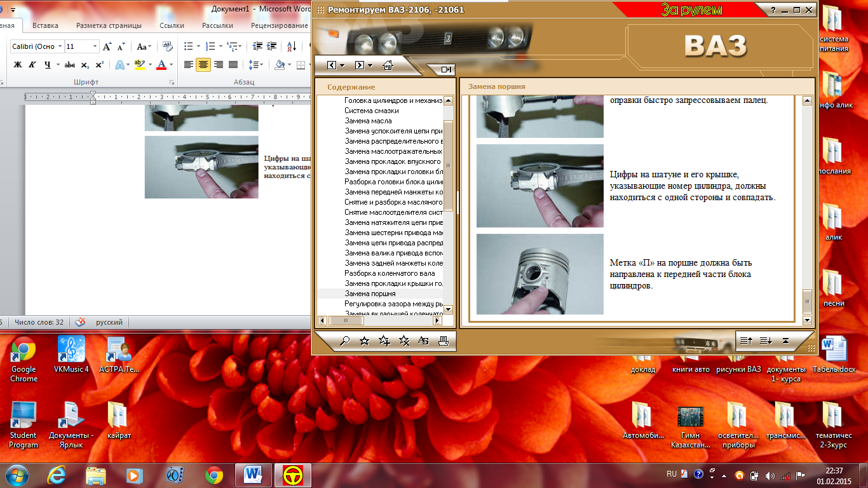Open the help question mark in VAZ title bar
Image resolution: width=868 pixels, height=488 pixels.
(773, 10)
